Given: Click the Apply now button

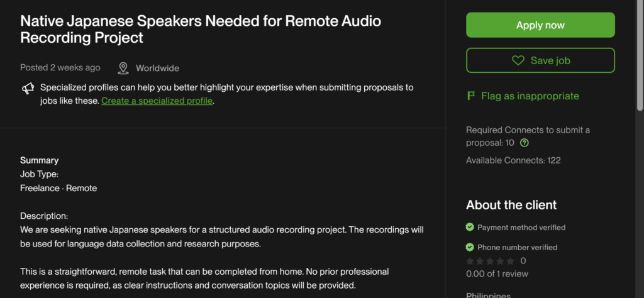Looking at the screenshot, I should click(x=540, y=25).
